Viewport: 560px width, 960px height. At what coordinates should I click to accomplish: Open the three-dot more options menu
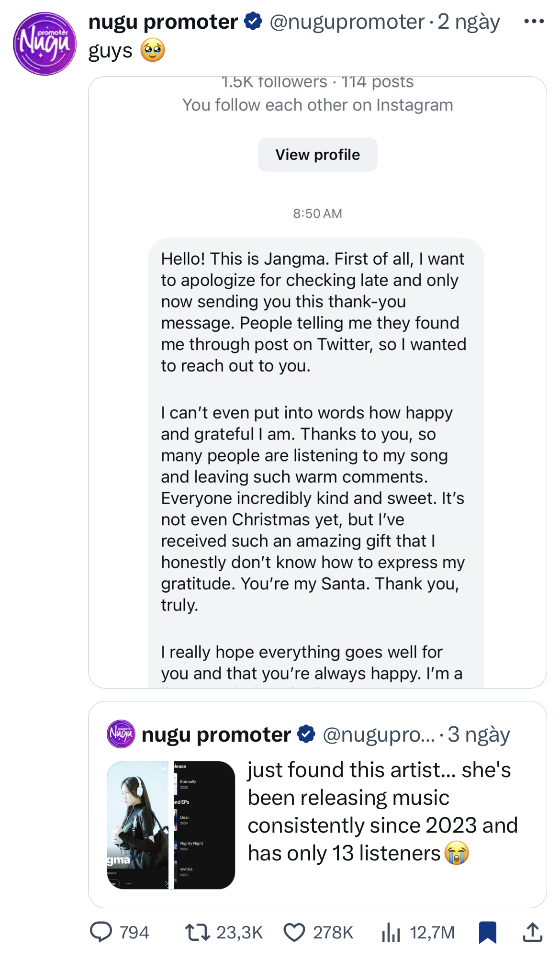click(534, 22)
